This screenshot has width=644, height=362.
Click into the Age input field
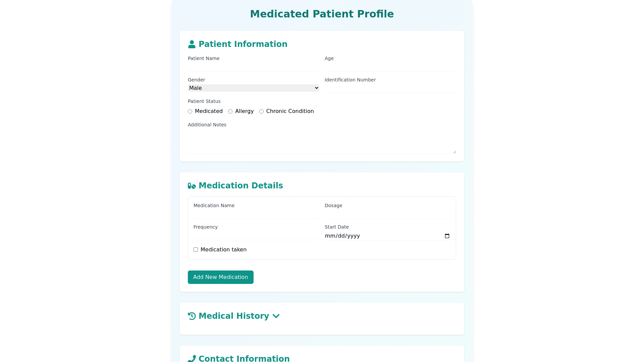click(390, 67)
